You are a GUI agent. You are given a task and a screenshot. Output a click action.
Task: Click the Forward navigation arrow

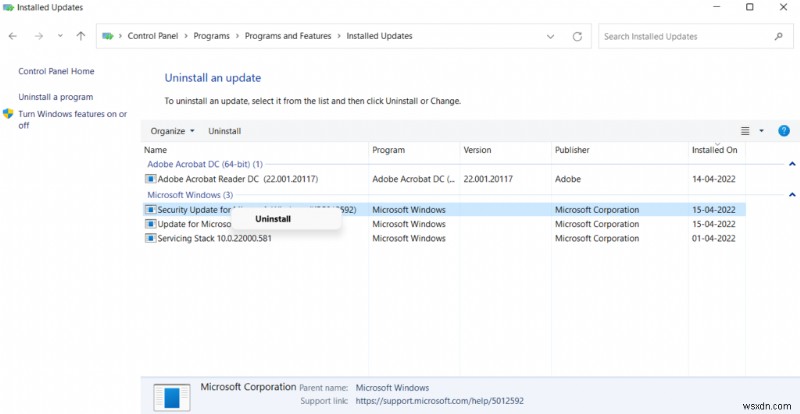click(x=39, y=36)
